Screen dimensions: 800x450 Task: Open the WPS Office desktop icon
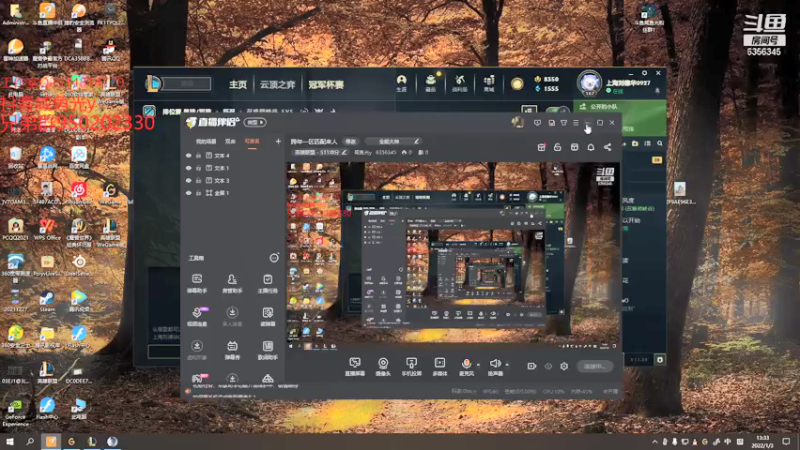pyautogui.click(x=47, y=229)
